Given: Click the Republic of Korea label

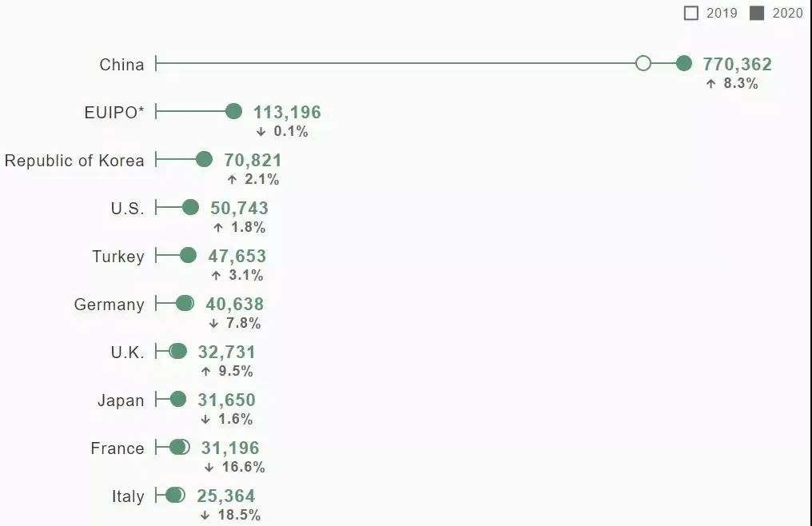Looking at the screenshot, I should pos(74,161).
